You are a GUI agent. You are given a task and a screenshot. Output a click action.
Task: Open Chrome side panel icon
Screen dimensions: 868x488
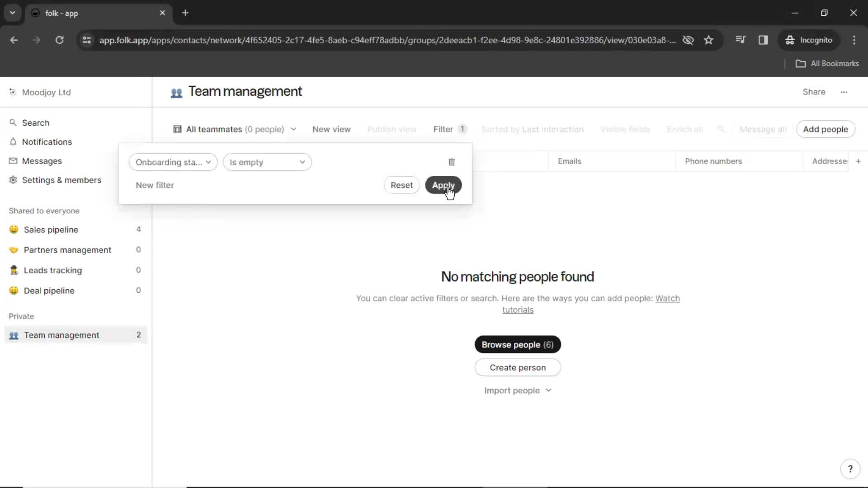tap(763, 40)
